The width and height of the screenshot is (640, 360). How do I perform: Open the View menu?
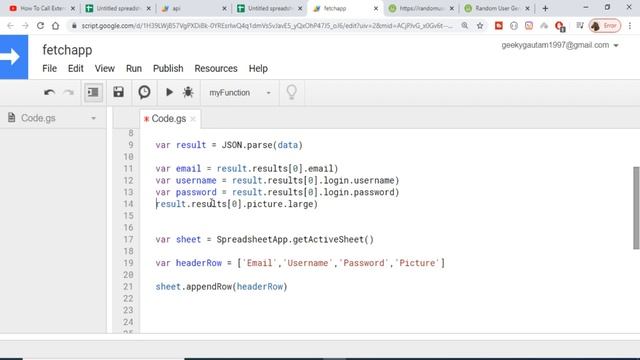[x=104, y=69]
